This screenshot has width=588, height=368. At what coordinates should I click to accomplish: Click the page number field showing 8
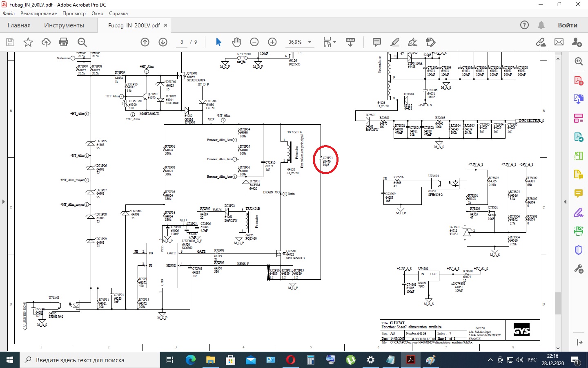182,42
